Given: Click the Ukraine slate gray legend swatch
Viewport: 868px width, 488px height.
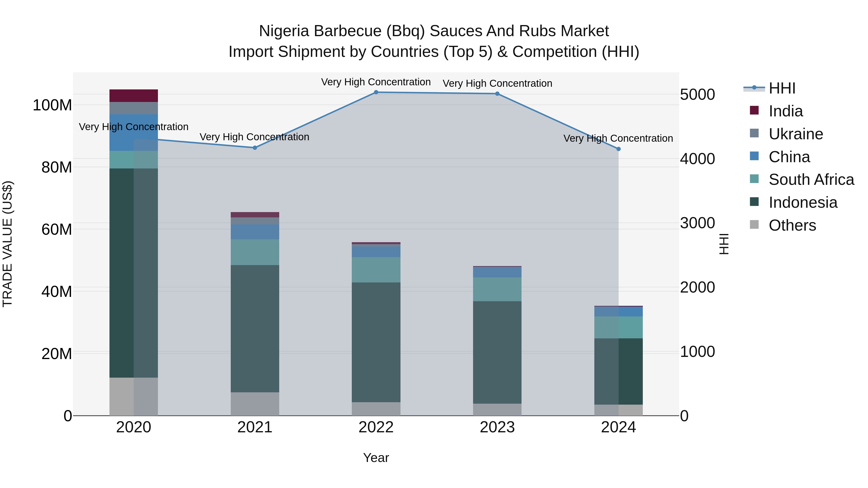Looking at the screenshot, I should pos(754,133).
